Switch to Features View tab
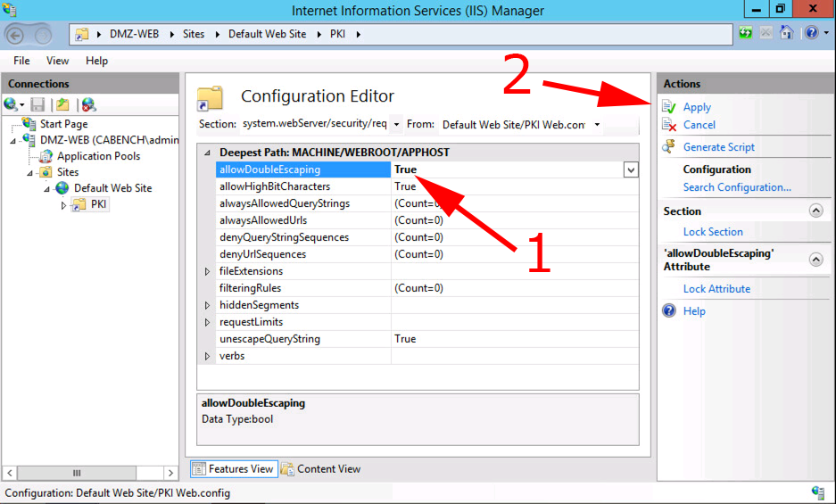This screenshot has height=504, width=836. pos(234,469)
